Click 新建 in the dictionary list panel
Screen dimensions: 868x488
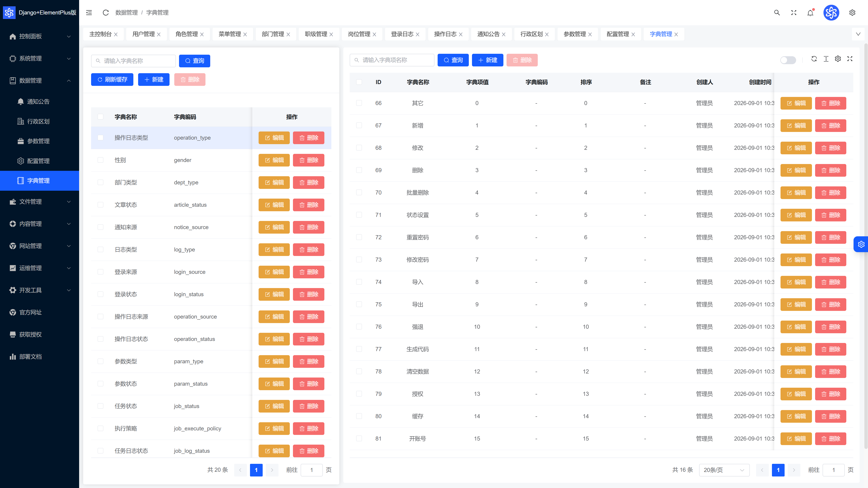[154, 80]
